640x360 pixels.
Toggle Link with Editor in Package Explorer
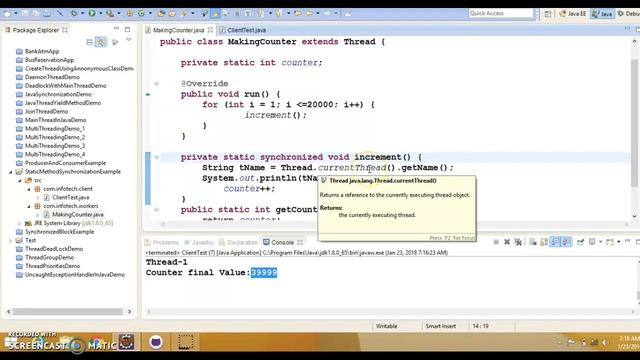(100, 42)
